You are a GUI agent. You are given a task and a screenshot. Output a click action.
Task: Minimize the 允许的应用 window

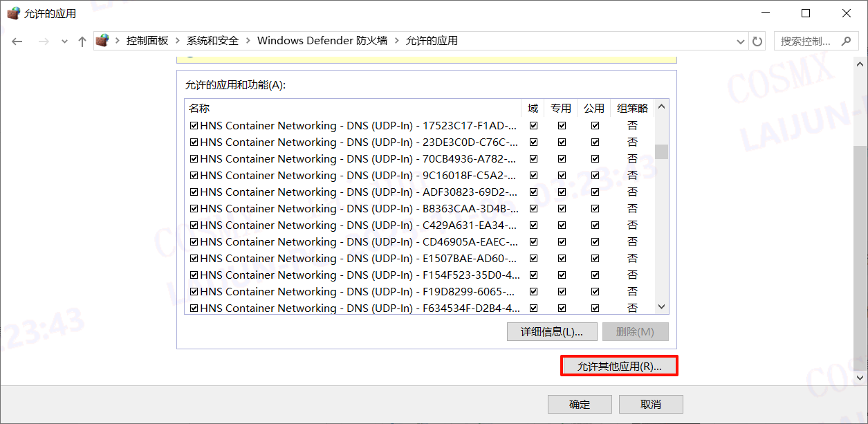[x=766, y=13]
